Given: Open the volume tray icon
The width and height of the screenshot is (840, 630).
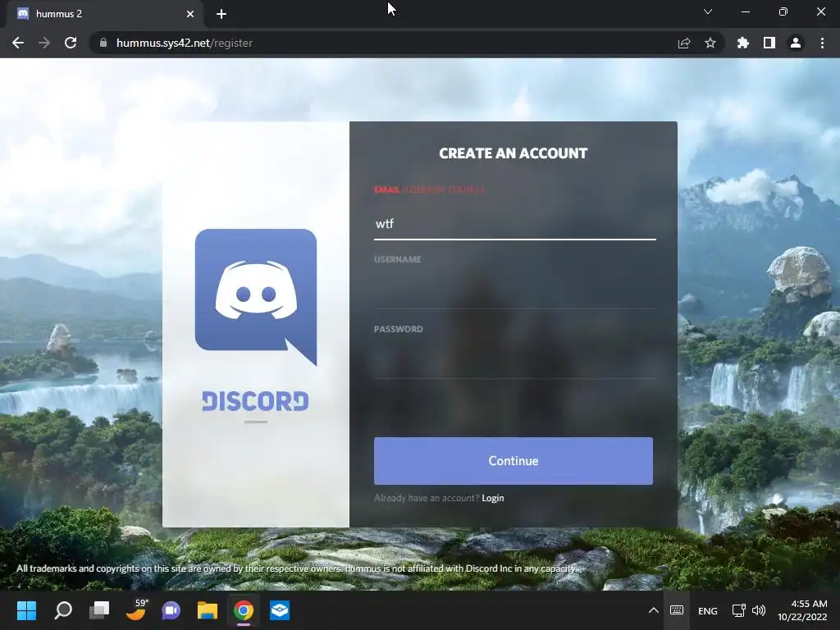Looking at the screenshot, I should pos(759,610).
